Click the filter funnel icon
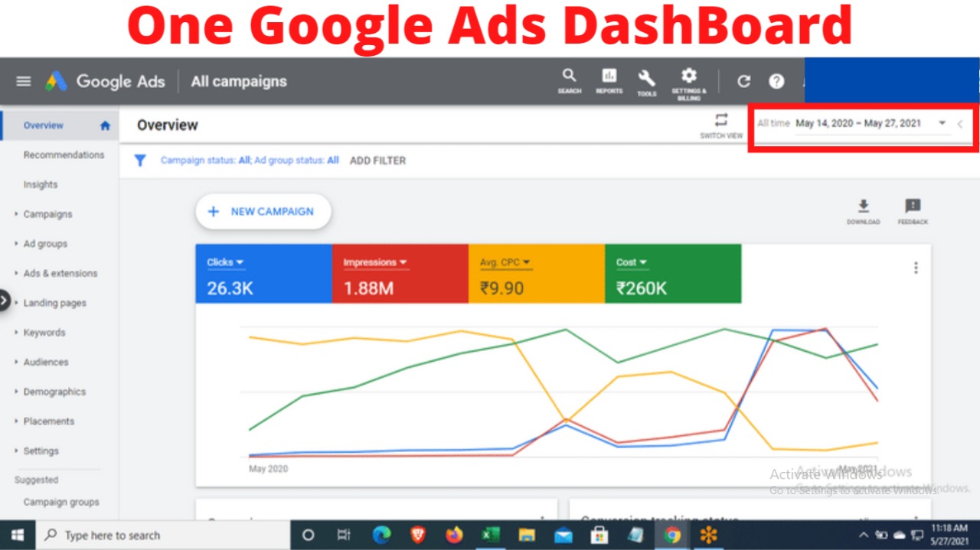 coord(140,161)
